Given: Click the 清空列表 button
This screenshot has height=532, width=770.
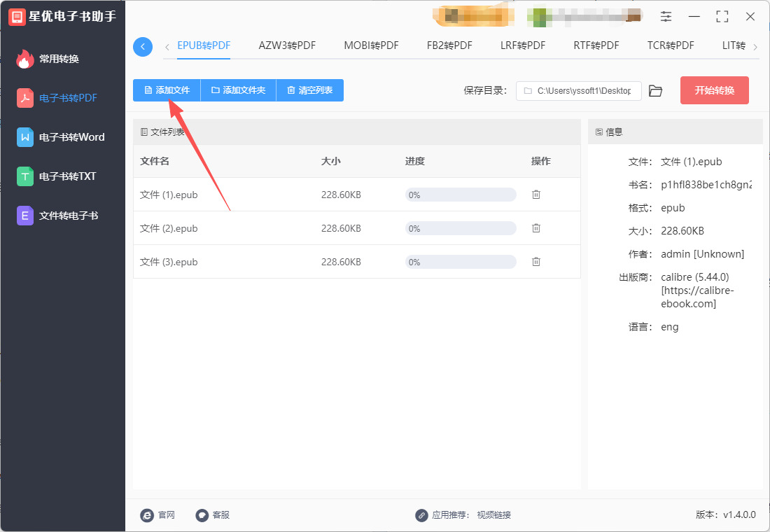Looking at the screenshot, I should 310,90.
